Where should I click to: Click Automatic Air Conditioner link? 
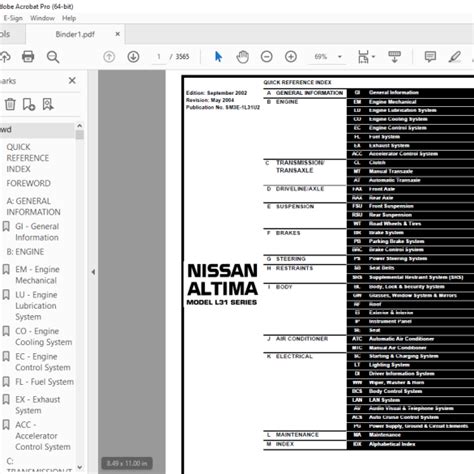tap(402, 339)
